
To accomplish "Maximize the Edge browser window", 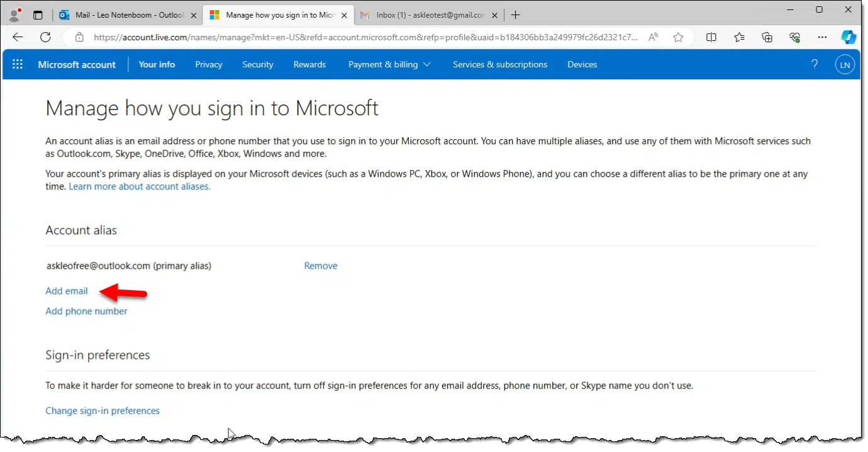I will pos(819,9).
